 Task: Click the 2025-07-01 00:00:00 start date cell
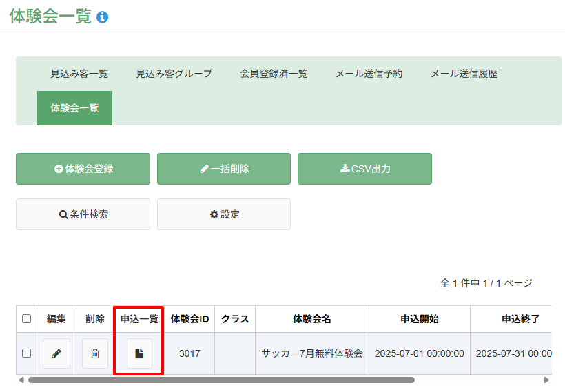pyautogui.click(x=420, y=353)
